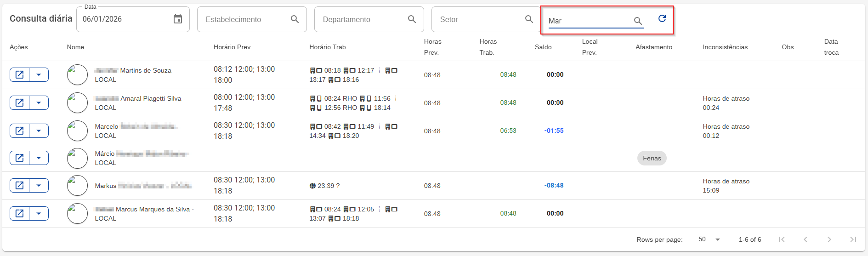Click the avatar of Martins de Souza

coord(77,74)
